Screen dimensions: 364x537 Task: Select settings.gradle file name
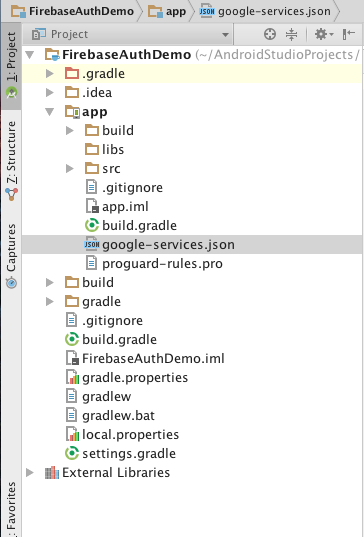point(129,454)
